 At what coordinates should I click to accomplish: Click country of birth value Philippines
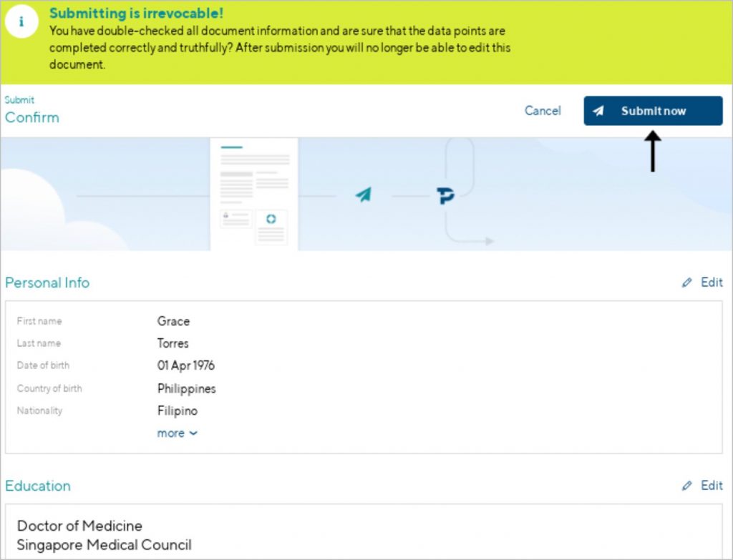[x=187, y=388]
